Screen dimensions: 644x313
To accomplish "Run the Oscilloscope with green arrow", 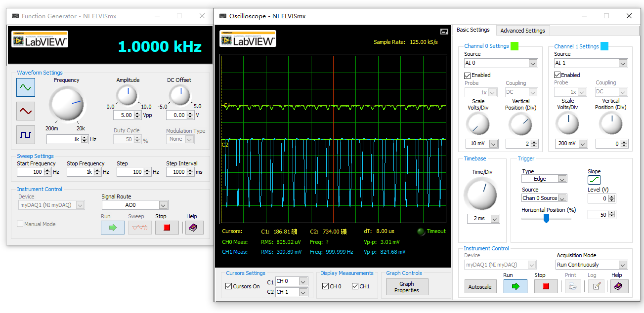I will coord(515,286).
